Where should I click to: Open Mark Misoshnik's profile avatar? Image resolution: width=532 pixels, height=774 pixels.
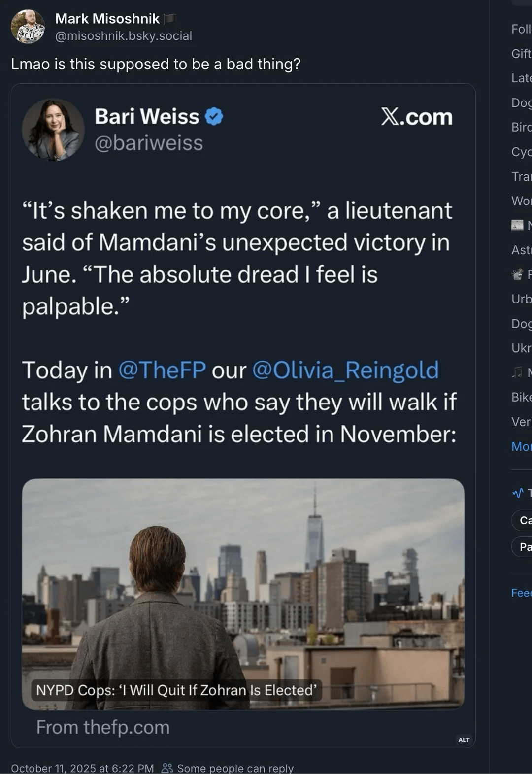28,27
